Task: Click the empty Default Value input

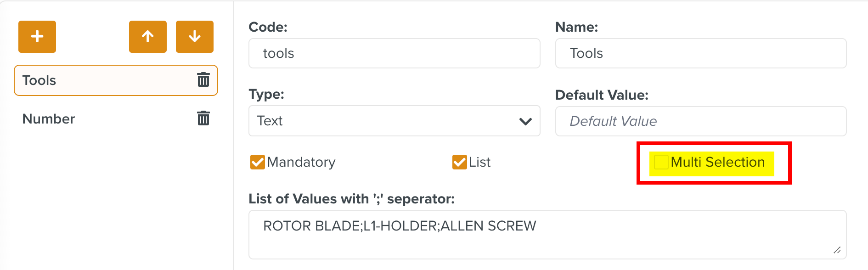Action: coord(700,121)
